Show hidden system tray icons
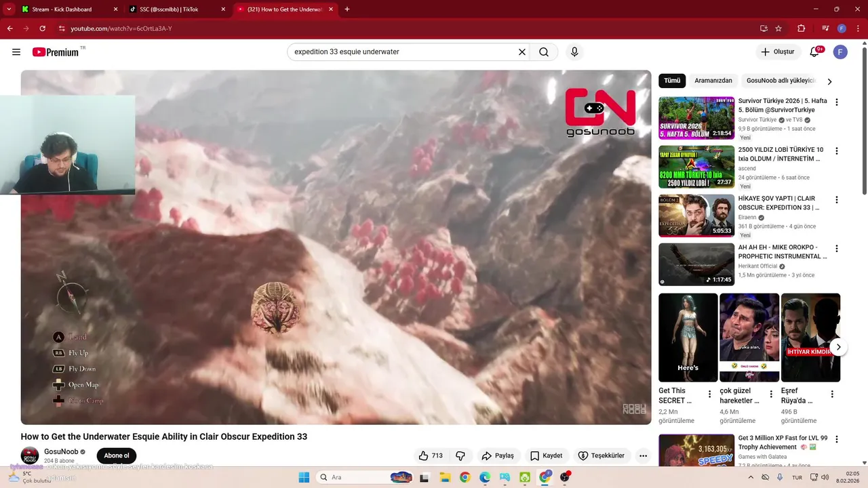Image resolution: width=868 pixels, height=488 pixels. click(x=751, y=477)
